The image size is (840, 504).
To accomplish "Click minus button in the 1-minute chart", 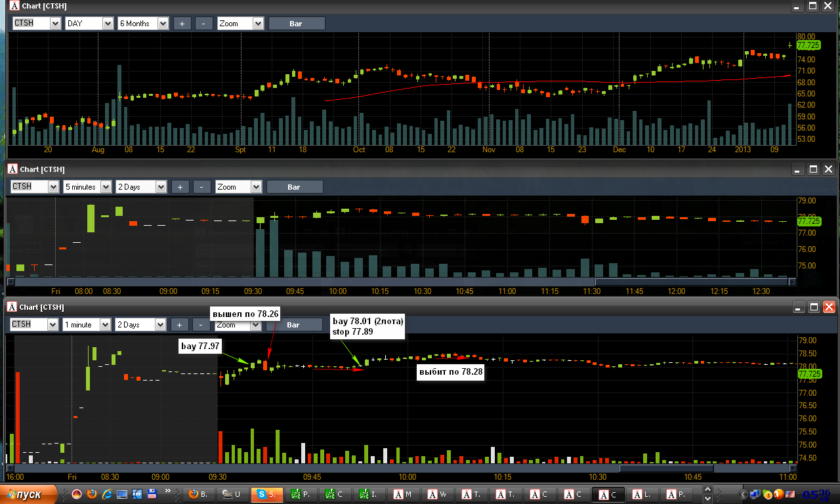I will pyautogui.click(x=202, y=324).
